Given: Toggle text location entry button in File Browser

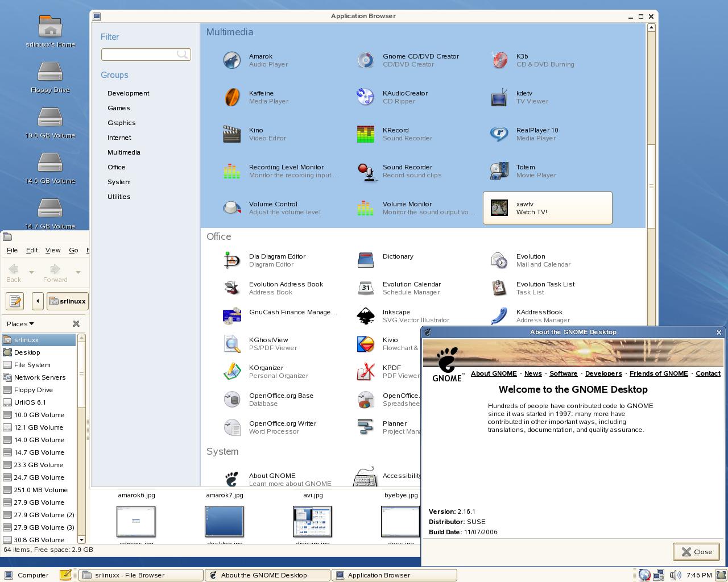Looking at the screenshot, I should 15,301.
